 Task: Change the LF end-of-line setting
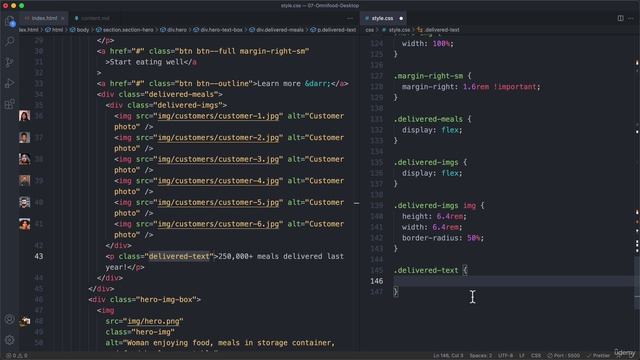tap(522, 356)
